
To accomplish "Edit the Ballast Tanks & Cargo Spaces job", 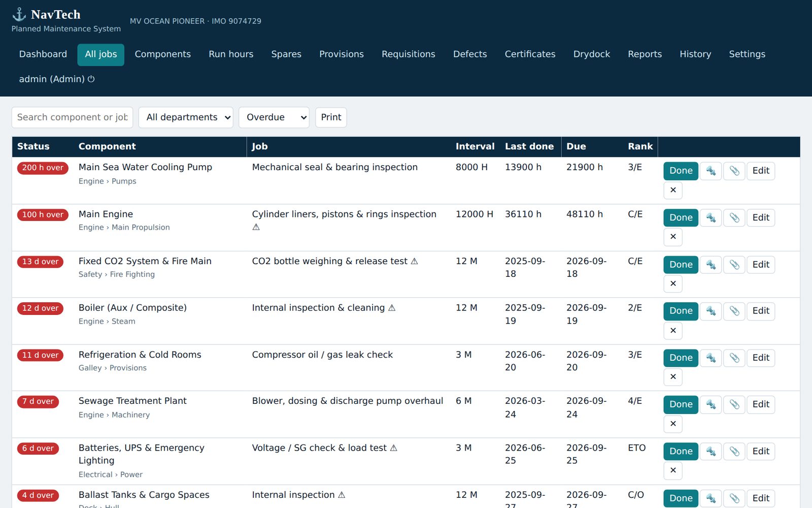I will pos(761,498).
